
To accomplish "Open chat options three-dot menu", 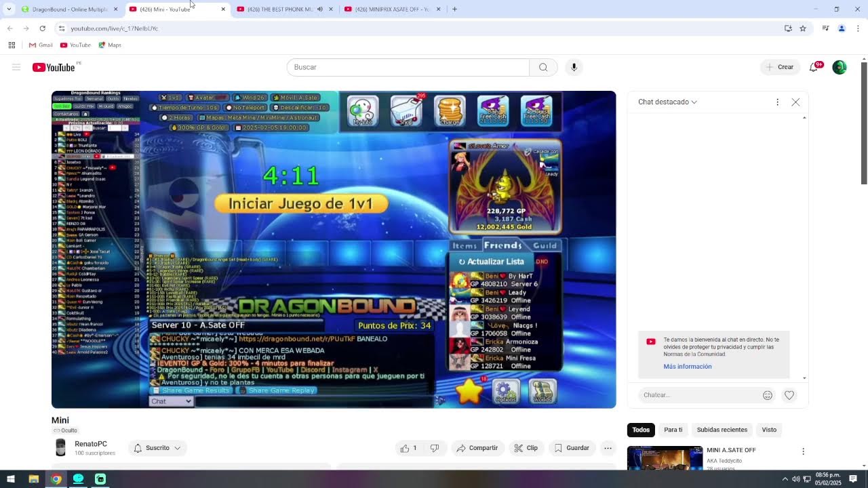I will pyautogui.click(x=777, y=102).
